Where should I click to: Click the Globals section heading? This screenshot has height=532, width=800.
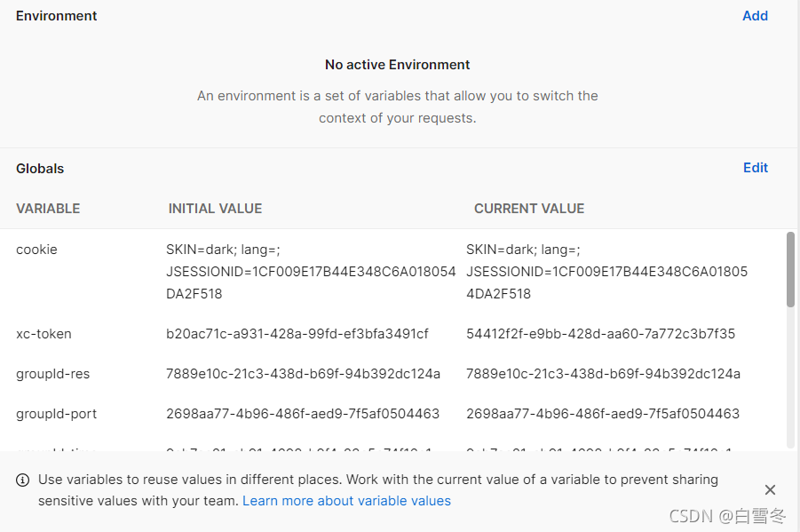pyautogui.click(x=40, y=169)
